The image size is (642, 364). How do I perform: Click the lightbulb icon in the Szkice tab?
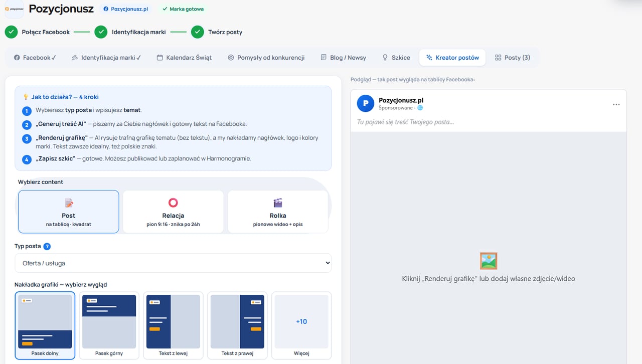pos(385,58)
